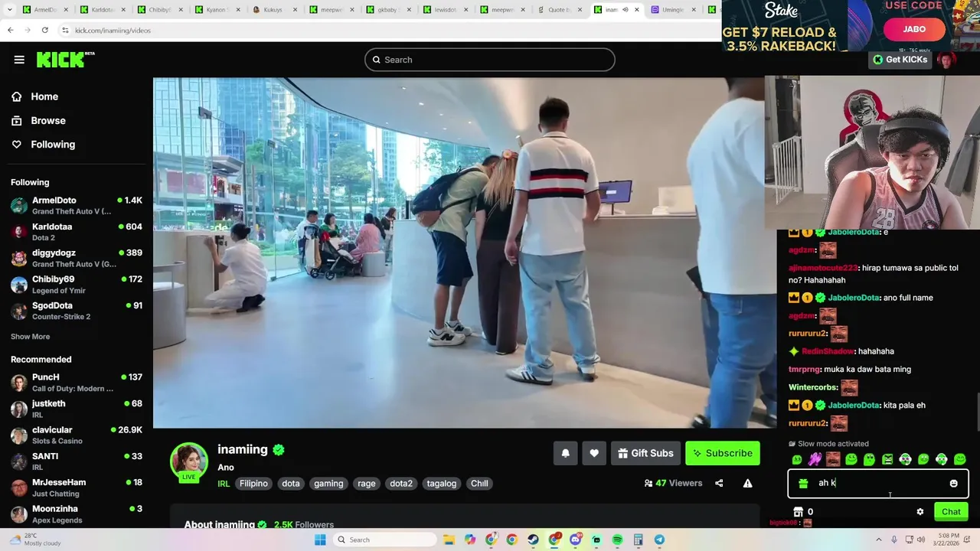Mute the inamiing tab audio icon
Viewport: 980px width, 551px height.
pos(626,10)
